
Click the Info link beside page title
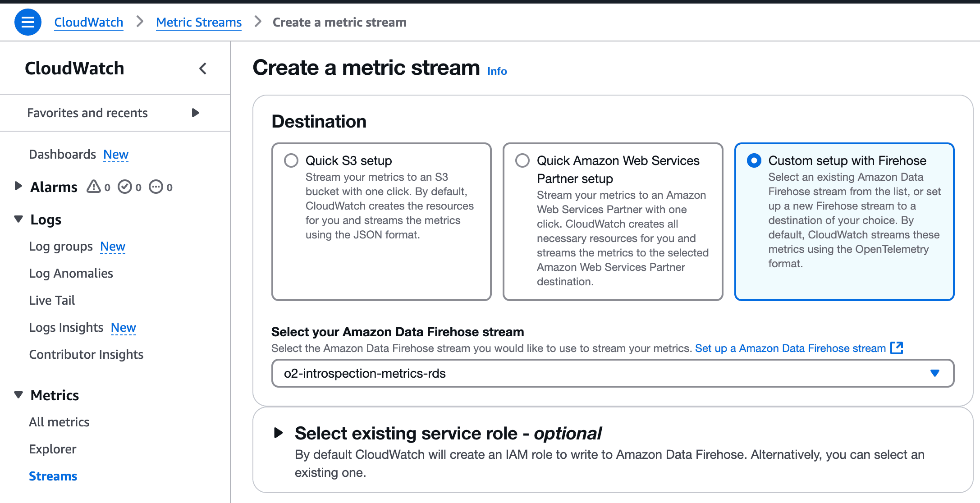pos(496,71)
